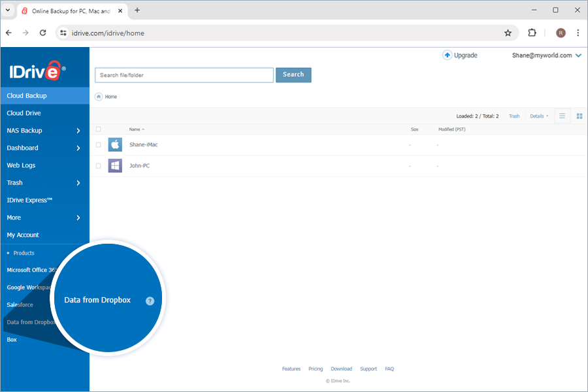
Task: Open the Features footer link
Action: [291, 368]
